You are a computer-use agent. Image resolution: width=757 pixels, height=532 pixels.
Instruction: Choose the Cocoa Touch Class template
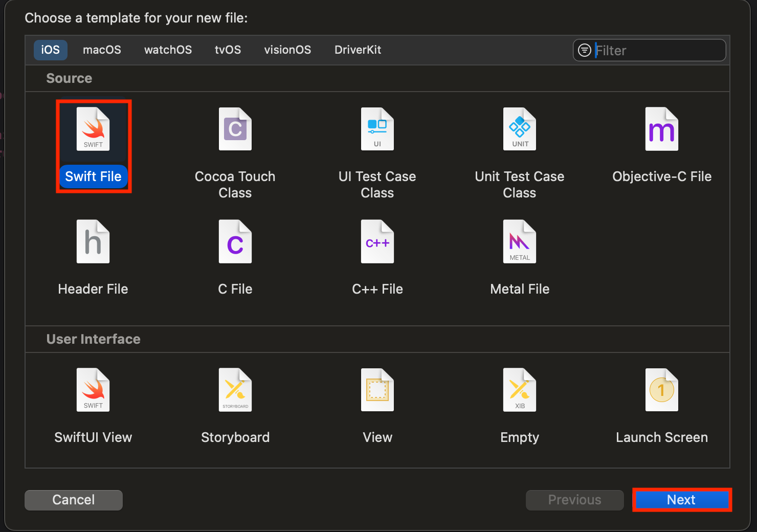[x=235, y=129]
